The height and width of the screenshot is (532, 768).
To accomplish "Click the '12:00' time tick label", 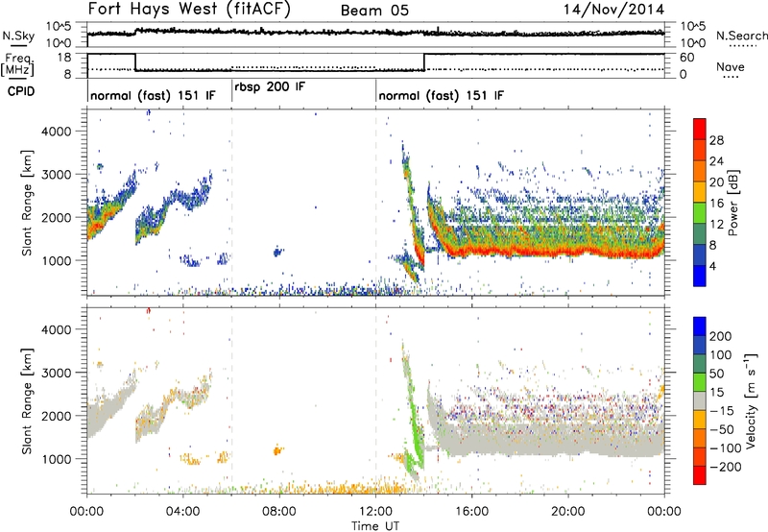I will point(375,512).
